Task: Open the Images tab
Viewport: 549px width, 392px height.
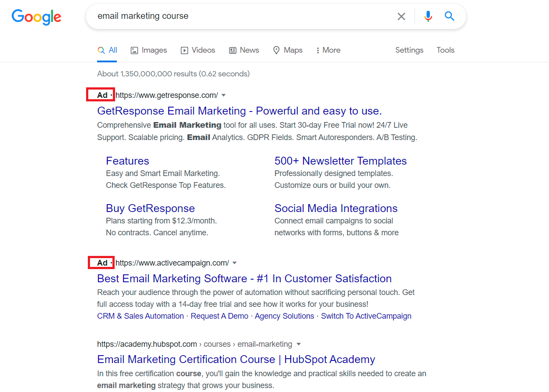Action: pos(149,50)
